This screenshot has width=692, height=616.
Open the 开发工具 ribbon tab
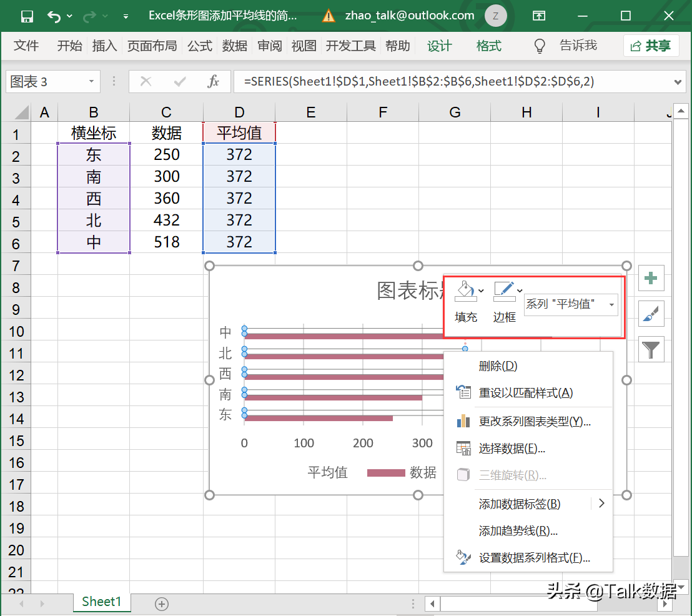tap(350, 46)
